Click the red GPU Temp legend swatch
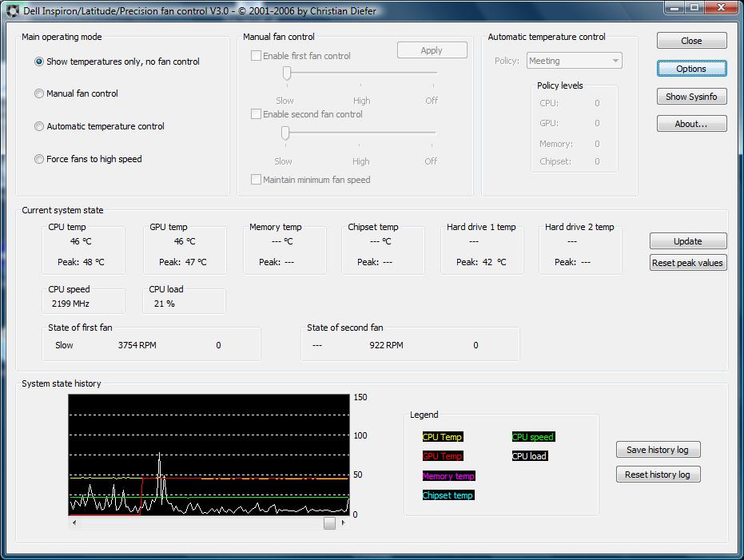Screen dimensions: 744x560 [x=442, y=456]
